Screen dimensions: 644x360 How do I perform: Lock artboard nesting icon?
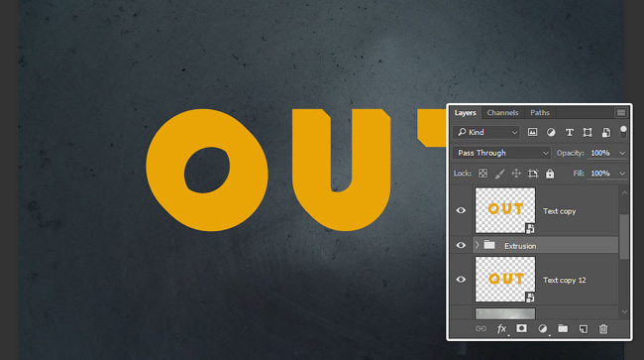point(533,174)
